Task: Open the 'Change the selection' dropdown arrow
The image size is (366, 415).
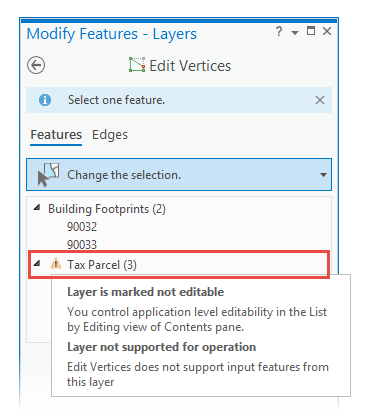Action: click(x=323, y=175)
